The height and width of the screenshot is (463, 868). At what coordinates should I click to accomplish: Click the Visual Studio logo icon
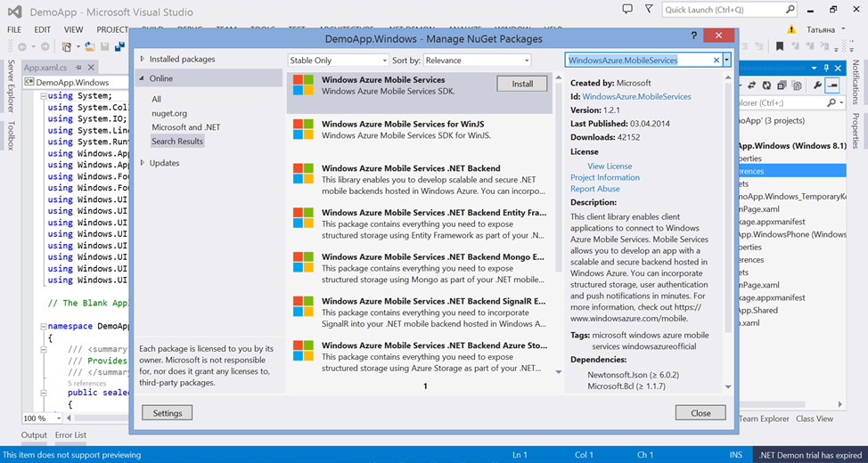(15, 11)
